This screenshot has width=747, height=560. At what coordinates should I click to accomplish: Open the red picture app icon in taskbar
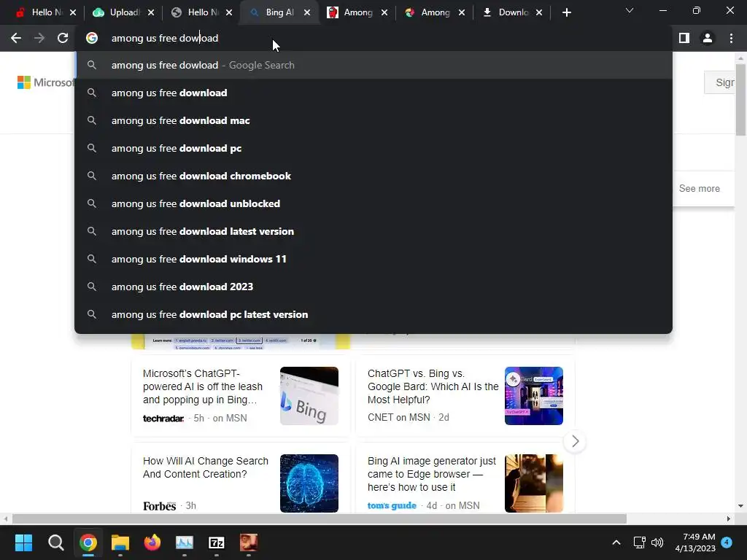[249, 542]
